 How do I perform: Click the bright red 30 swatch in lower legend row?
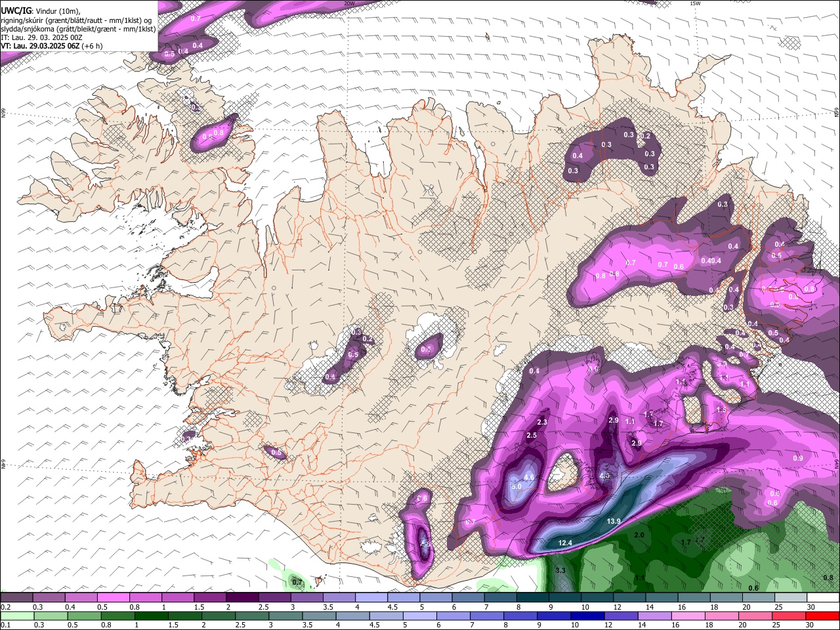coord(823,616)
